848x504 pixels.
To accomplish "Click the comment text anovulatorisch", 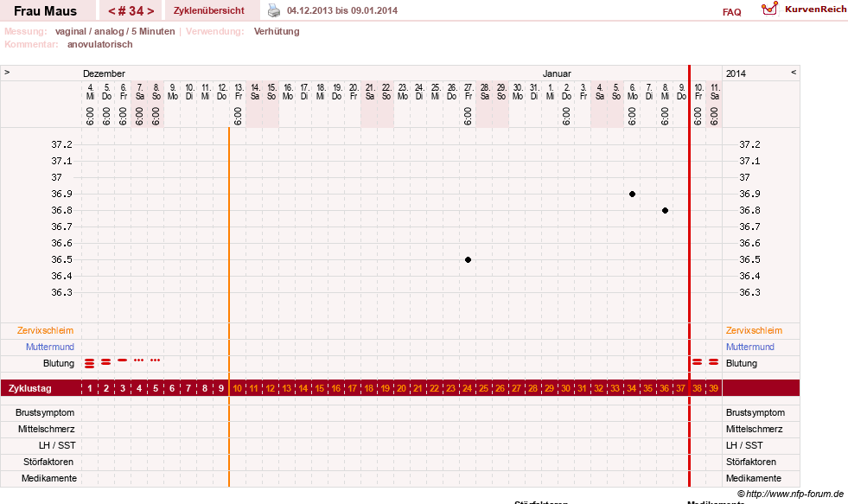I will click(x=100, y=44).
